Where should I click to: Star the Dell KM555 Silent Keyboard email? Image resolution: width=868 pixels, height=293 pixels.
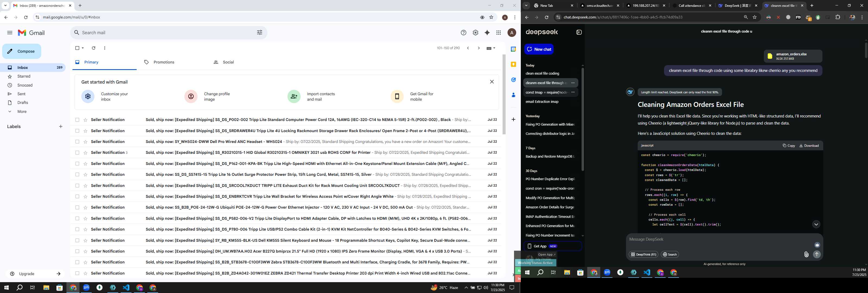(85, 240)
